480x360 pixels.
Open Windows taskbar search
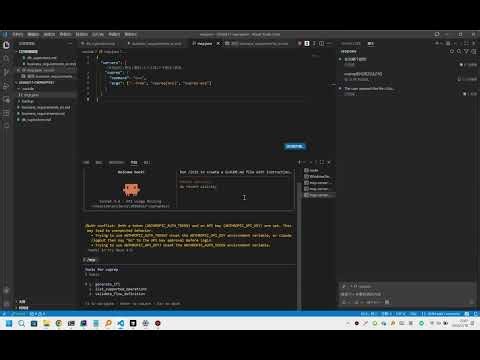(x=21, y=323)
